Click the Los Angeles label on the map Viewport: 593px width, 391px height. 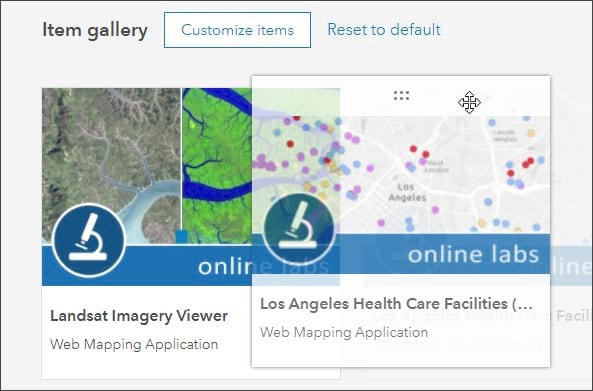(407, 192)
